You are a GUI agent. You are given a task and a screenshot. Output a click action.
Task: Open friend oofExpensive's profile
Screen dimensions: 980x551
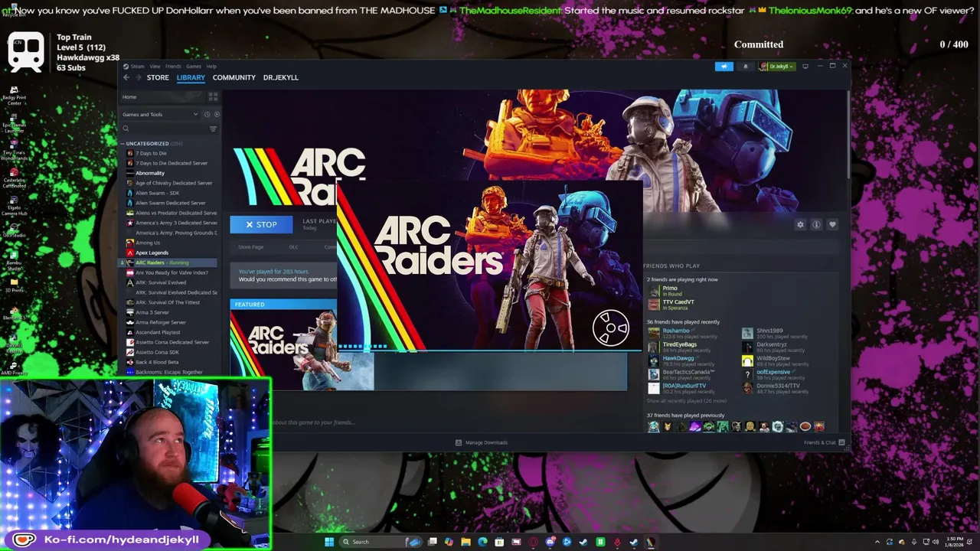pyautogui.click(x=773, y=372)
